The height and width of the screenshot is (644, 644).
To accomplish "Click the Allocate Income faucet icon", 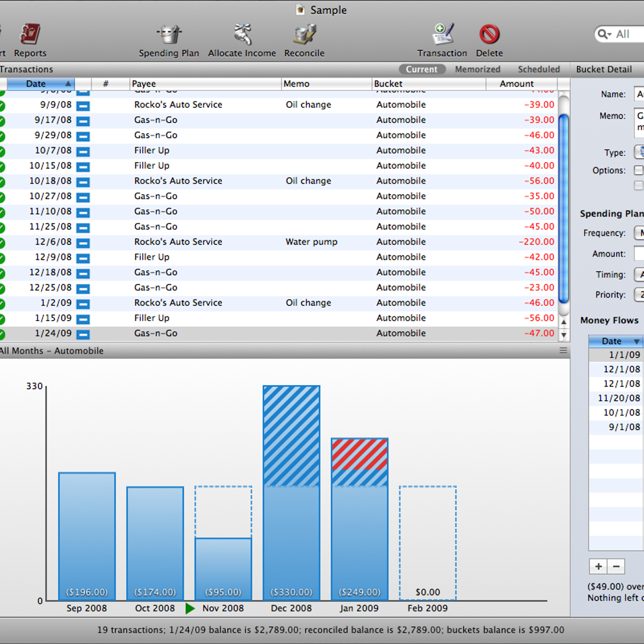I will [x=243, y=35].
